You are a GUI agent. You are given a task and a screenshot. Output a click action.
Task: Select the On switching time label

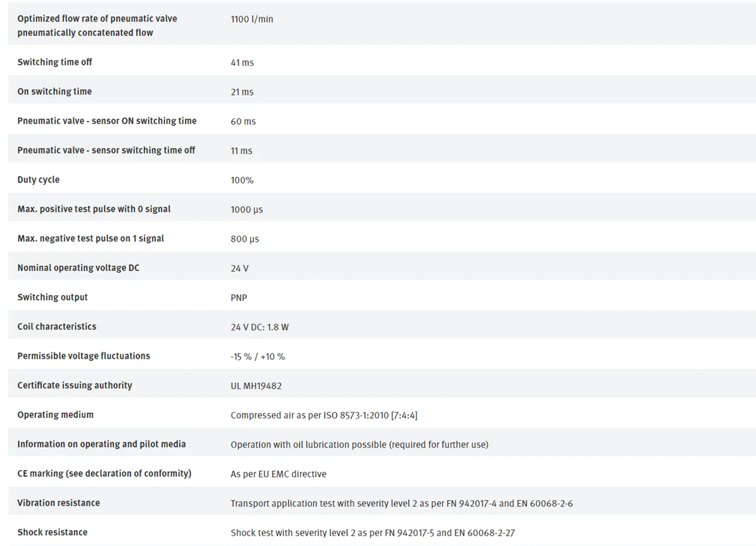tap(54, 91)
